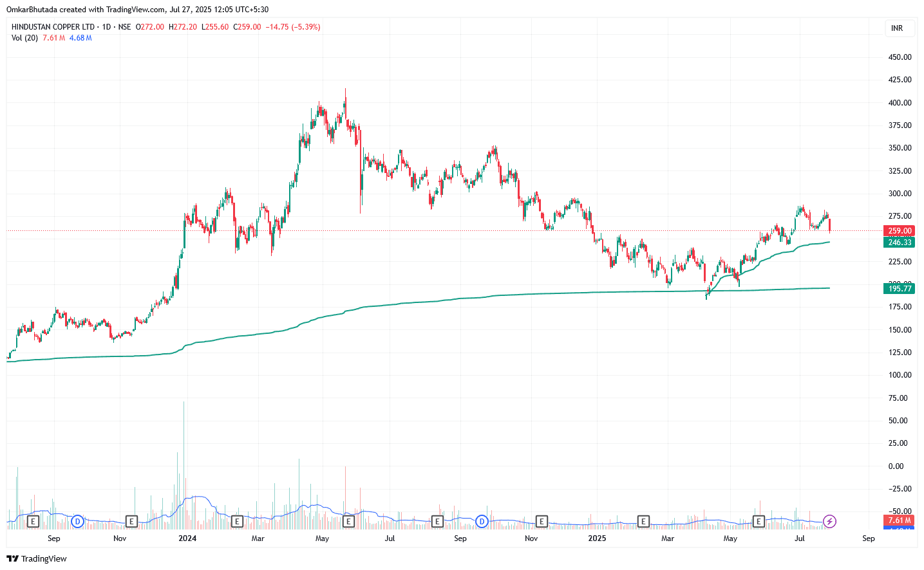The height and width of the screenshot is (570, 924).
Task: Click the L255.60 low value in the legend
Action: (215, 27)
